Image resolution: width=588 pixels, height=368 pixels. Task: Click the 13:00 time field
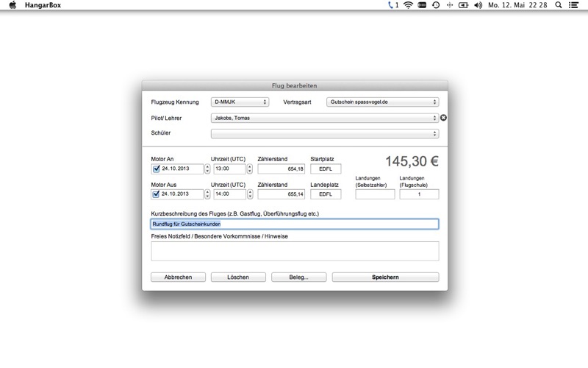click(x=229, y=169)
